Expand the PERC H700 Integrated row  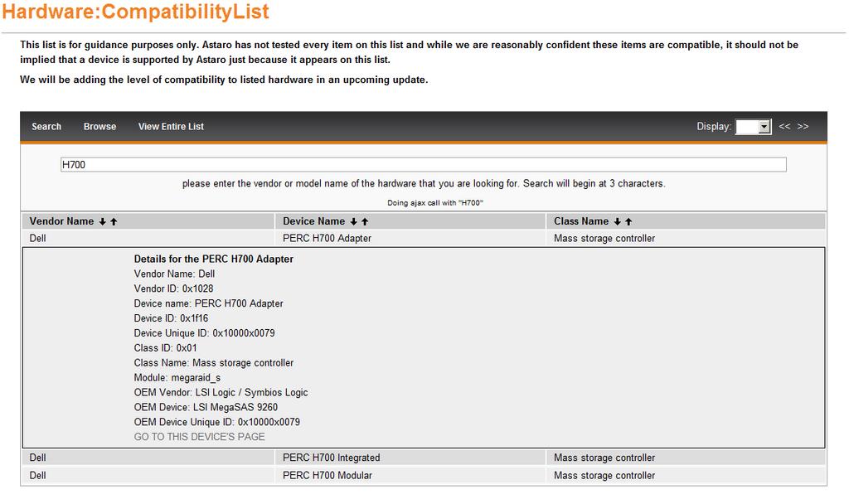(331, 458)
